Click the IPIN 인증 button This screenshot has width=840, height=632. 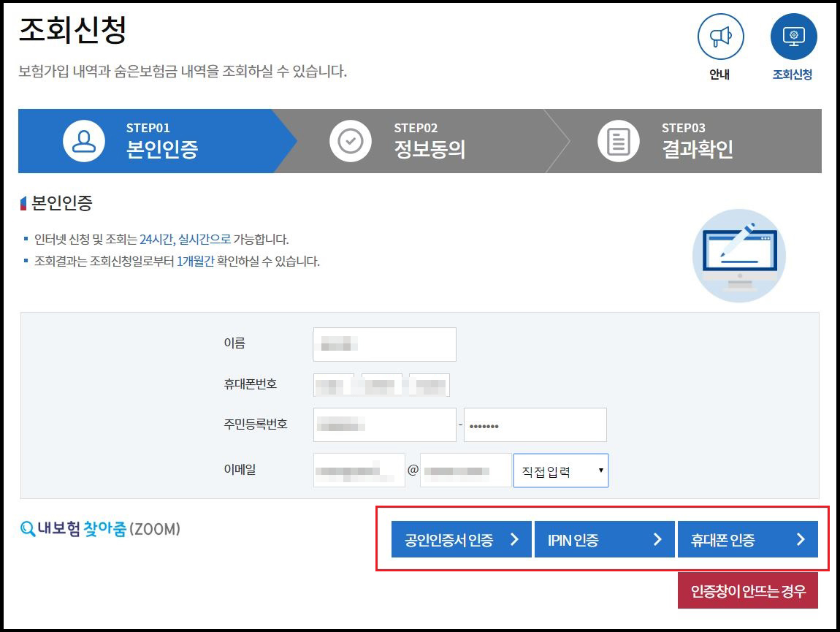[604, 539]
